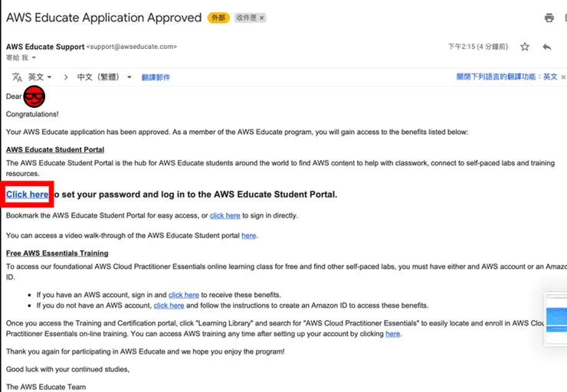Click the bold "Click here" set password link

click(28, 194)
